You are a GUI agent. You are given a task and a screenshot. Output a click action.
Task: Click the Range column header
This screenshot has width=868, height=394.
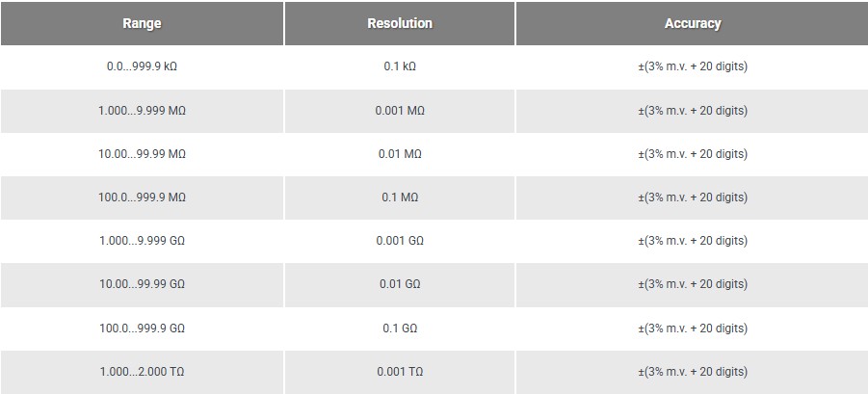click(x=142, y=24)
